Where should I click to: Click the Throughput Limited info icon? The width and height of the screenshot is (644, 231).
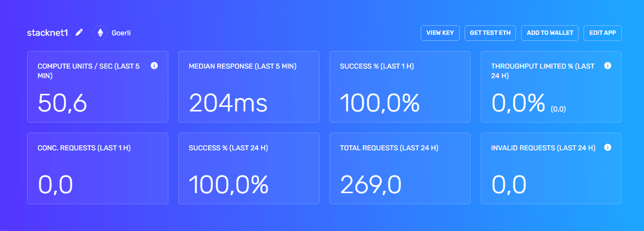pyautogui.click(x=608, y=66)
